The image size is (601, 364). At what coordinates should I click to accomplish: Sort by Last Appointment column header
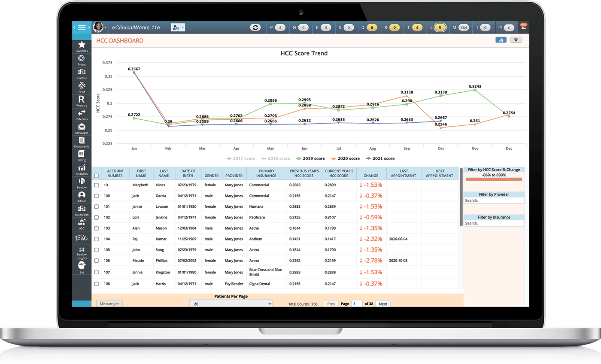click(x=404, y=173)
